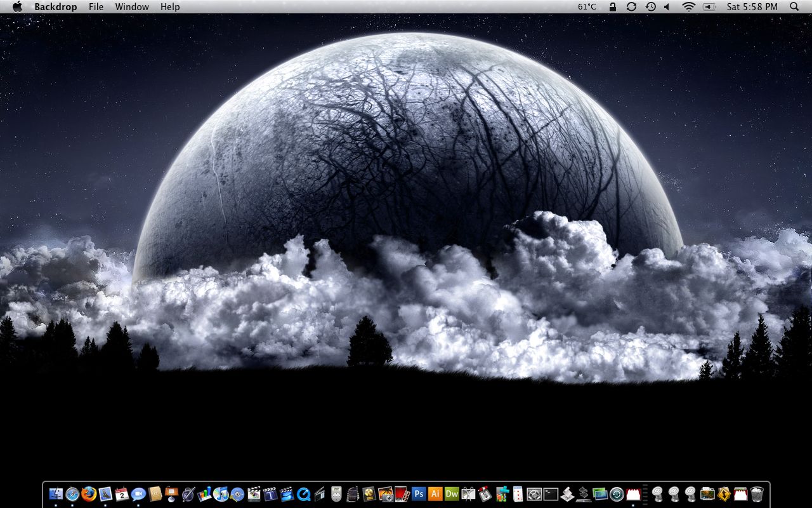Open the playing cards Solitaire icon
This screenshot has width=812, height=508.
coord(518,493)
